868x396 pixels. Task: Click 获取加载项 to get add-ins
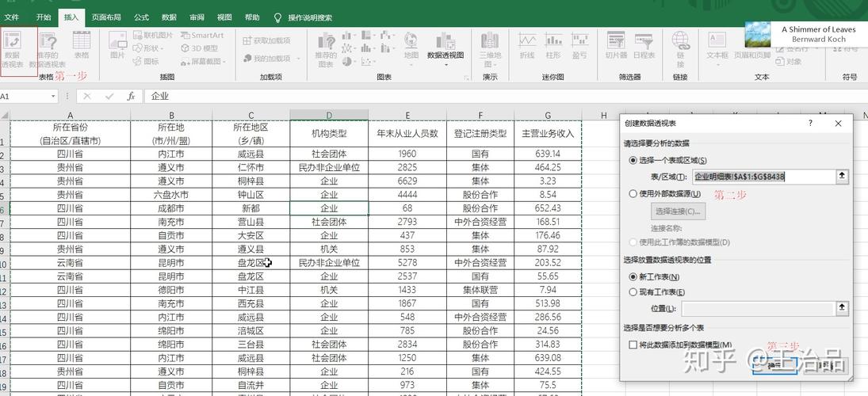click(x=267, y=40)
